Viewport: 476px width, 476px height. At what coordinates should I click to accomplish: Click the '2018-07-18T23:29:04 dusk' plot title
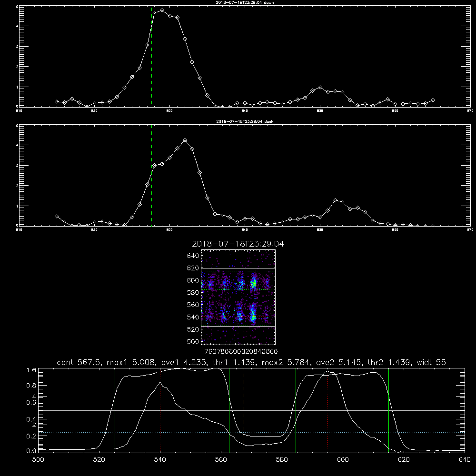point(245,121)
